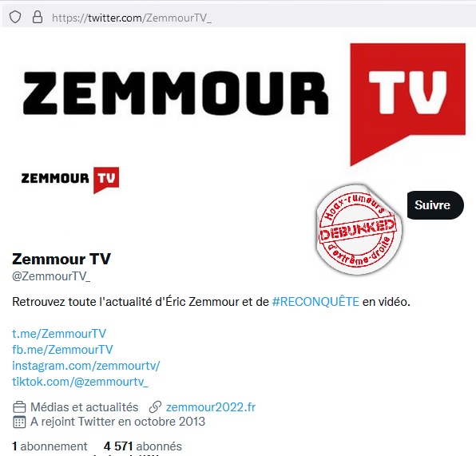Open the instagram.com/zemmourtv/ link
The image size is (476, 456).
(86, 366)
